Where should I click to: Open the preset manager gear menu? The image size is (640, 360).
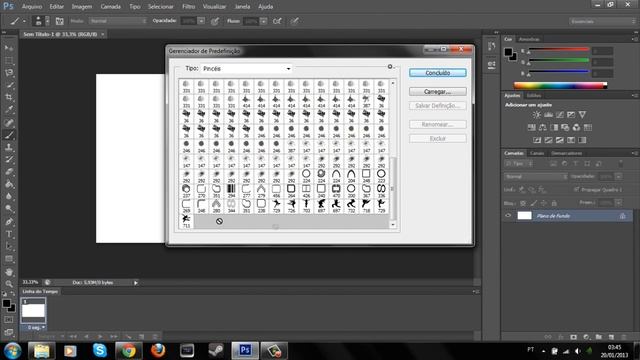tap(390, 67)
